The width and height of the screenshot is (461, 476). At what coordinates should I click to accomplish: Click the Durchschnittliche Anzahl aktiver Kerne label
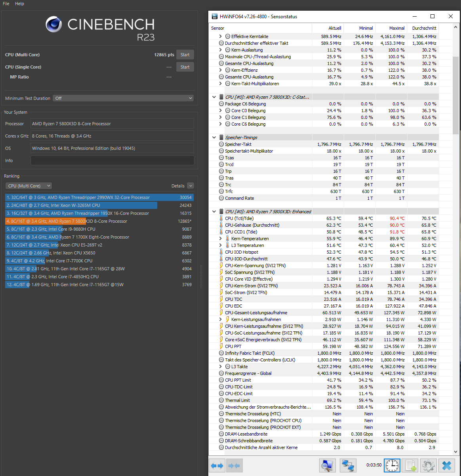pyautogui.click(x=261, y=447)
